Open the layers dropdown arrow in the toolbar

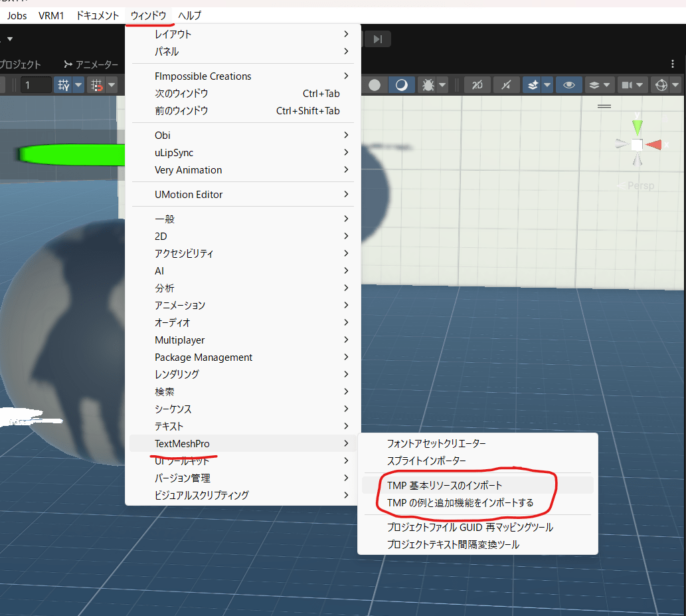[x=606, y=84]
